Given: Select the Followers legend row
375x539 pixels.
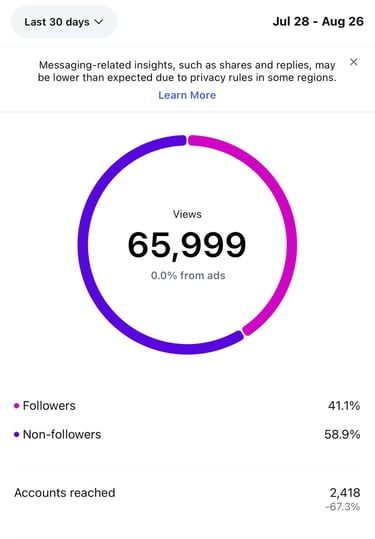Looking at the screenshot, I should point(187,406).
